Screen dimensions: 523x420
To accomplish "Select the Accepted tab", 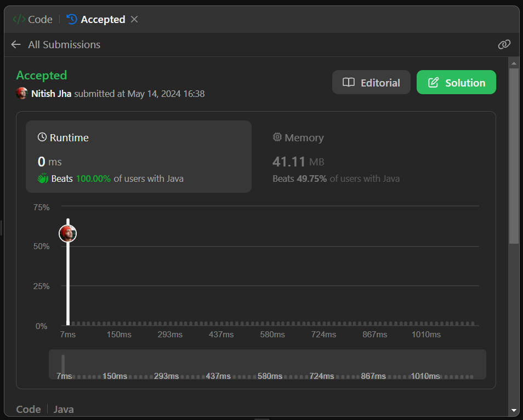I will [x=96, y=19].
